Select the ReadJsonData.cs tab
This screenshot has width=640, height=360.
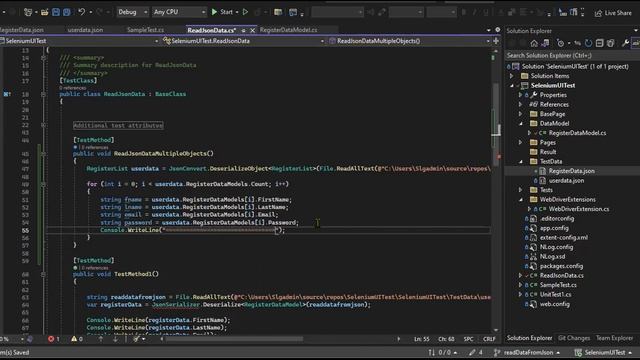pos(211,30)
